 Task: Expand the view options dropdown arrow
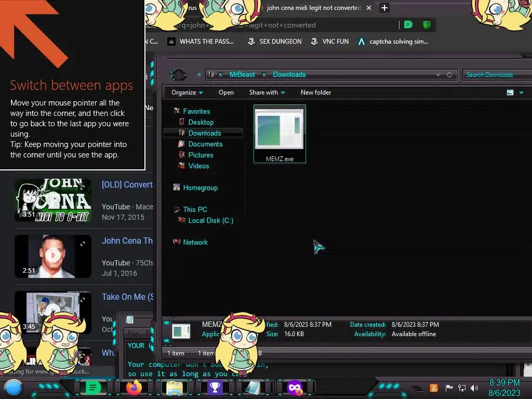521,92
